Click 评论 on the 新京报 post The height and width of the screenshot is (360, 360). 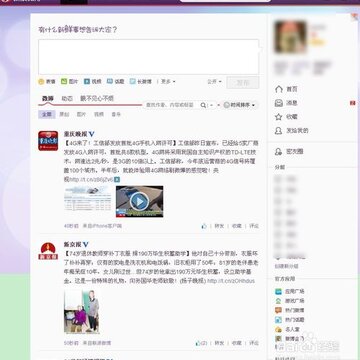(x=254, y=343)
